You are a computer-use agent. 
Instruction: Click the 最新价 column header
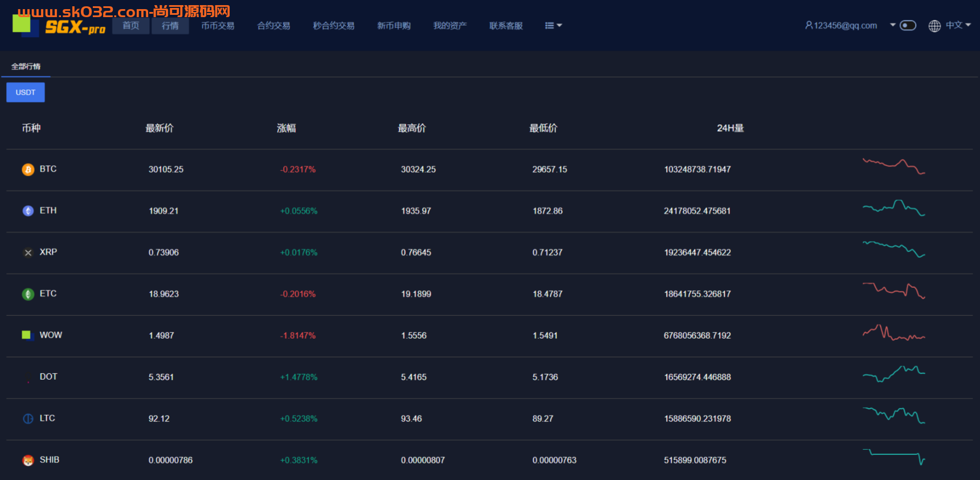160,128
